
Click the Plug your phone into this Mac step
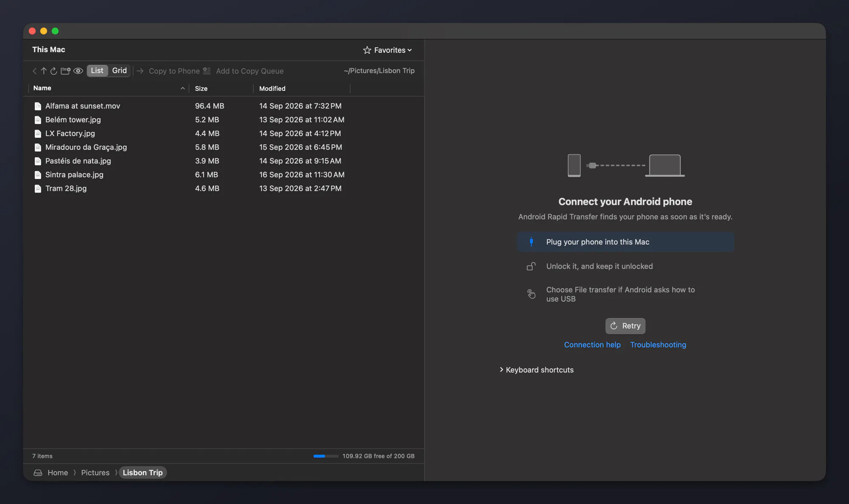(x=625, y=242)
